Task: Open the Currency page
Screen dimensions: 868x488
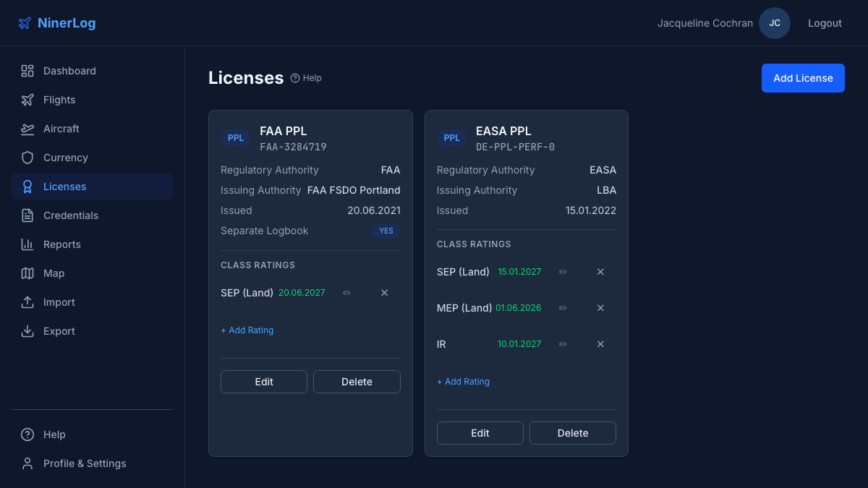Action: (x=92, y=158)
